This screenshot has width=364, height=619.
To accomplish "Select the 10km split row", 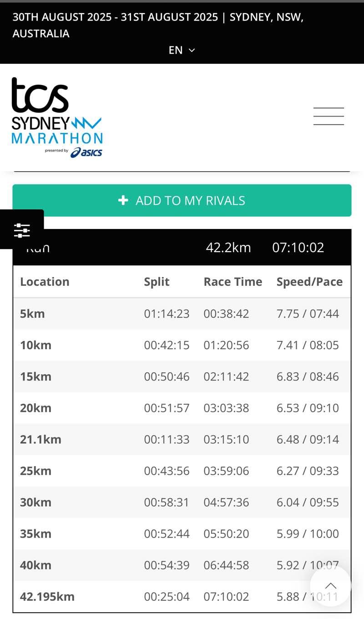I will (x=182, y=345).
